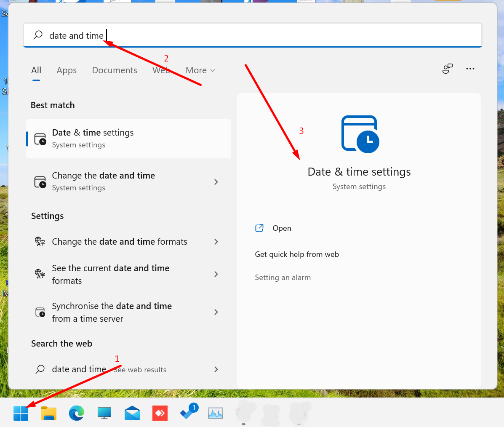Click the Windows Start button
The image size is (504, 427).
[x=21, y=413]
